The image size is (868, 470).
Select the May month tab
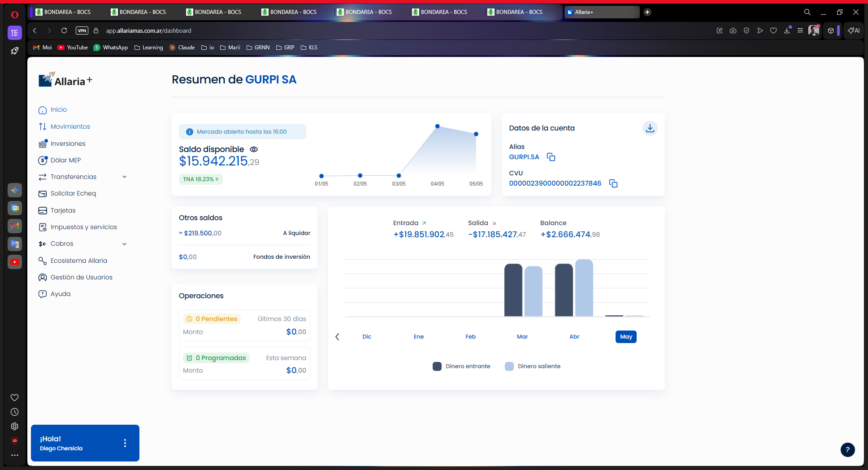[x=626, y=337]
